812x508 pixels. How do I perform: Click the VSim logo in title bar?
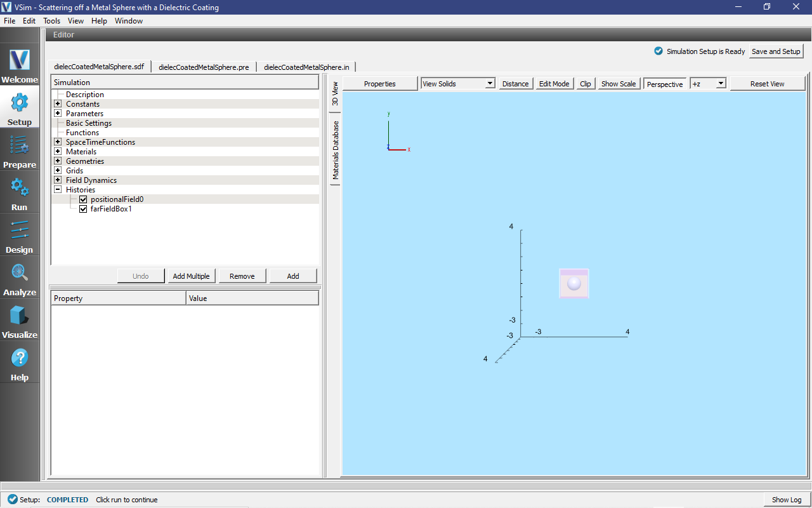pyautogui.click(x=7, y=7)
